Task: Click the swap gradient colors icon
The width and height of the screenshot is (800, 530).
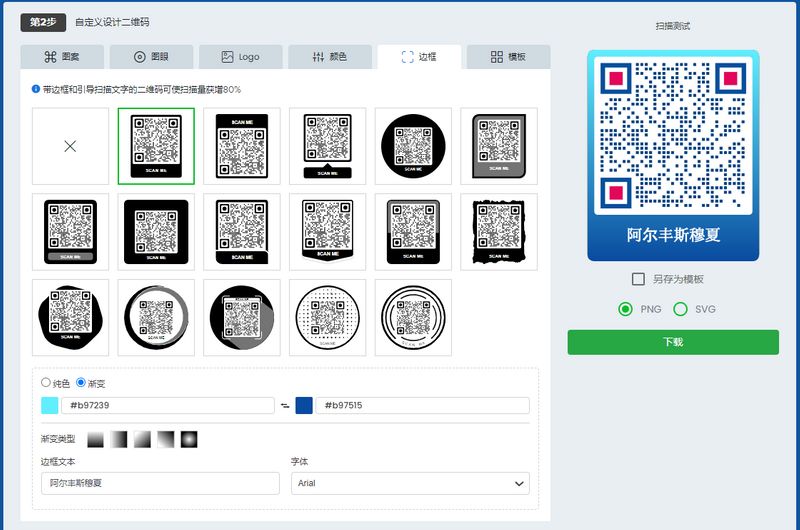Action: pyautogui.click(x=285, y=405)
